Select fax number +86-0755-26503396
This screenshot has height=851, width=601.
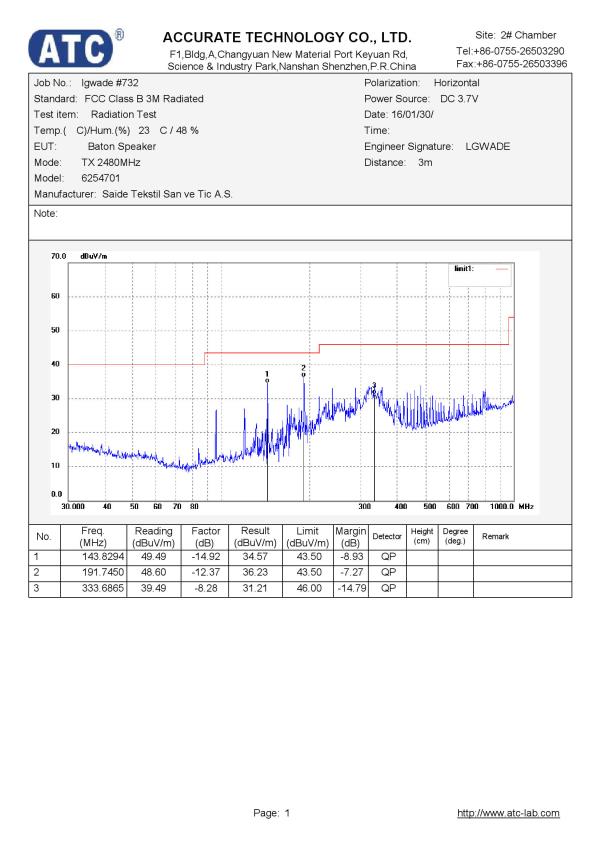[x=522, y=63]
